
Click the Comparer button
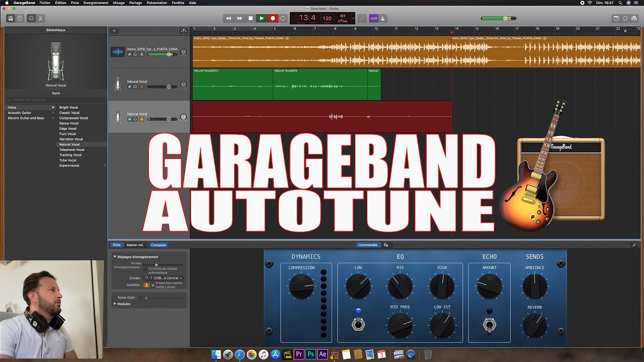pos(158,245)
